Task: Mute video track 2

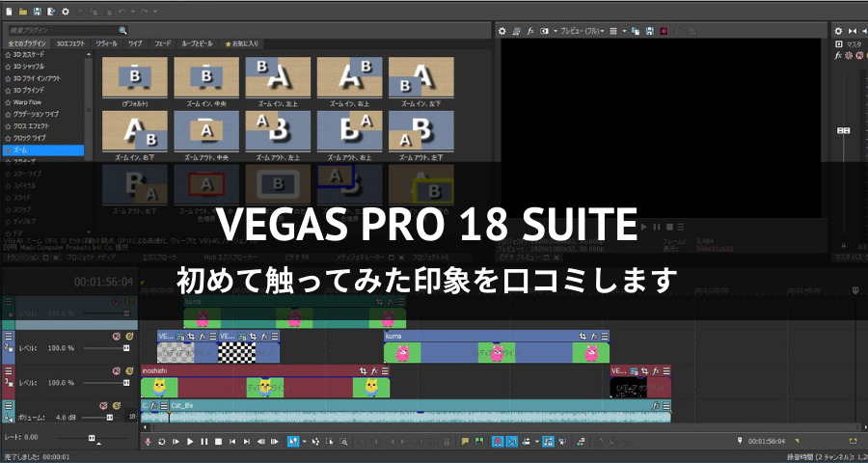Action: pos(117,337)
